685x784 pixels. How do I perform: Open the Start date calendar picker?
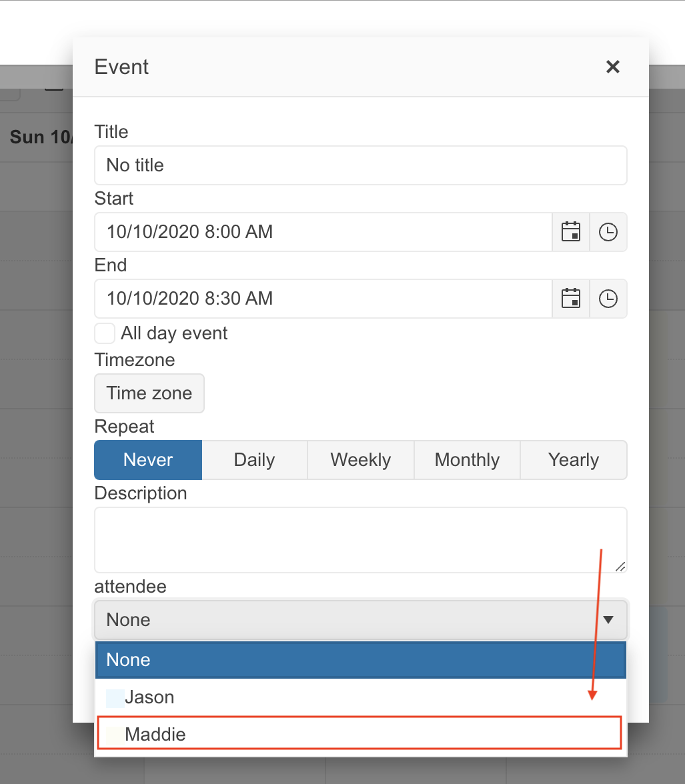tap(571, 232)
